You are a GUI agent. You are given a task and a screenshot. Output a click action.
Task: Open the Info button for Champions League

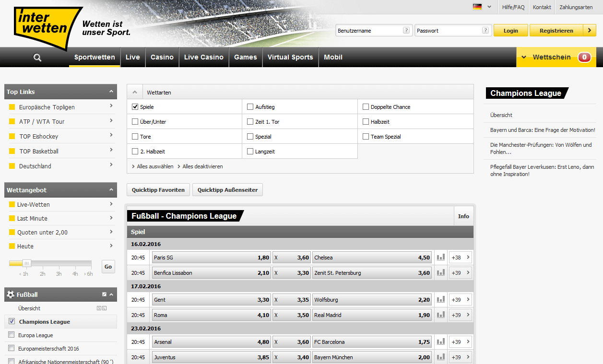(x=463, y=216)
